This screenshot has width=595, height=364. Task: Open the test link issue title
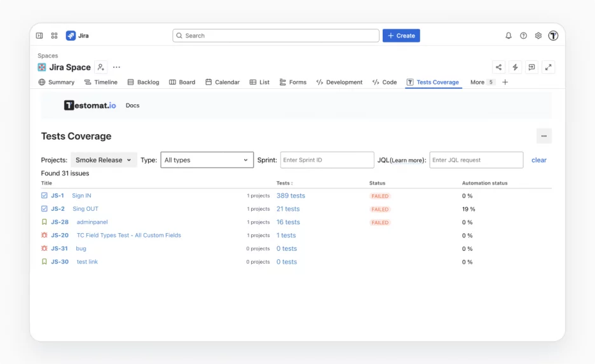point(87,262)
